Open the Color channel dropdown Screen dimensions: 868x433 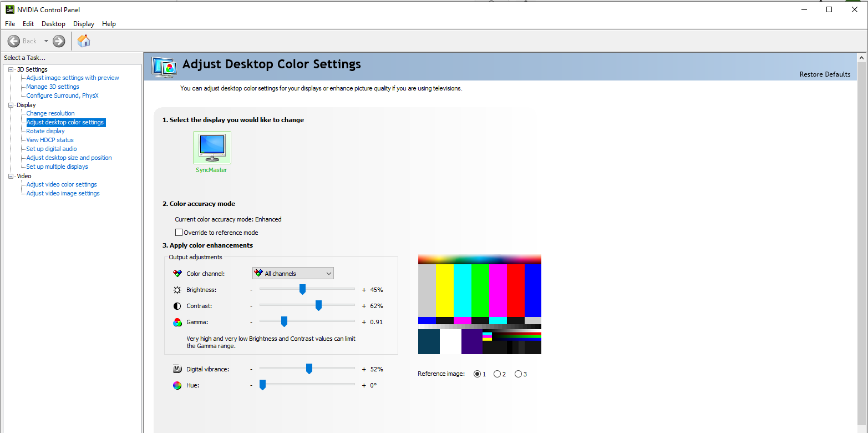pyautogui.click(x=293, y=273)
